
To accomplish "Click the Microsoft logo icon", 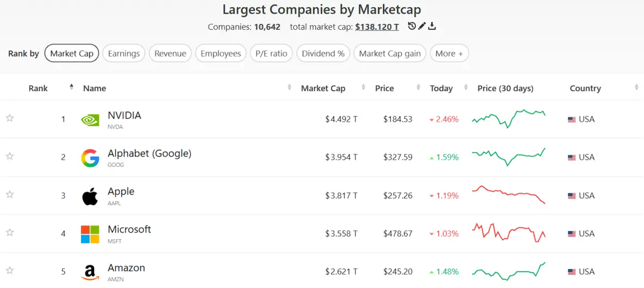I will point(90,234).
